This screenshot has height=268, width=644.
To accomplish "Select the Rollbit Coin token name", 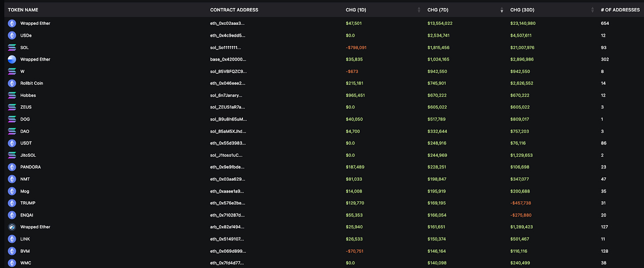I will click(31, 83).
